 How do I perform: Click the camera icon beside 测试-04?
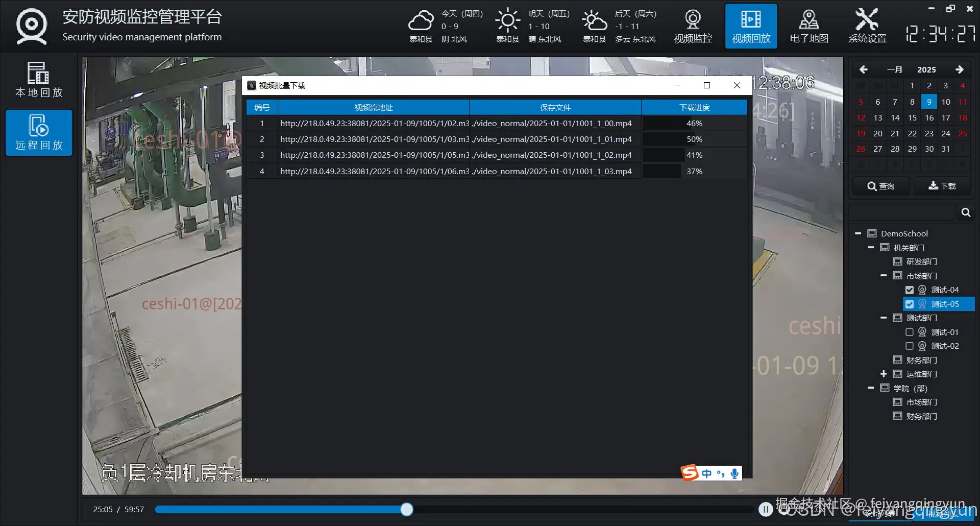pyautogui.click(x=922, y=290)
